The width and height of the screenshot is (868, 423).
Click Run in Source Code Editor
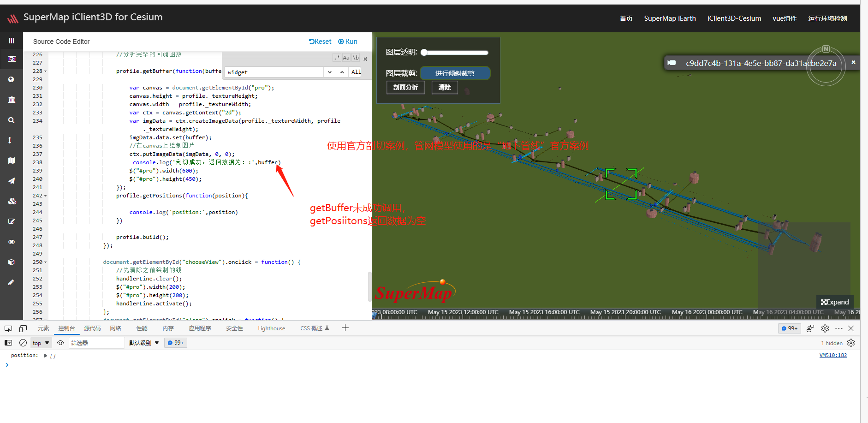click(x=348, y=42)
